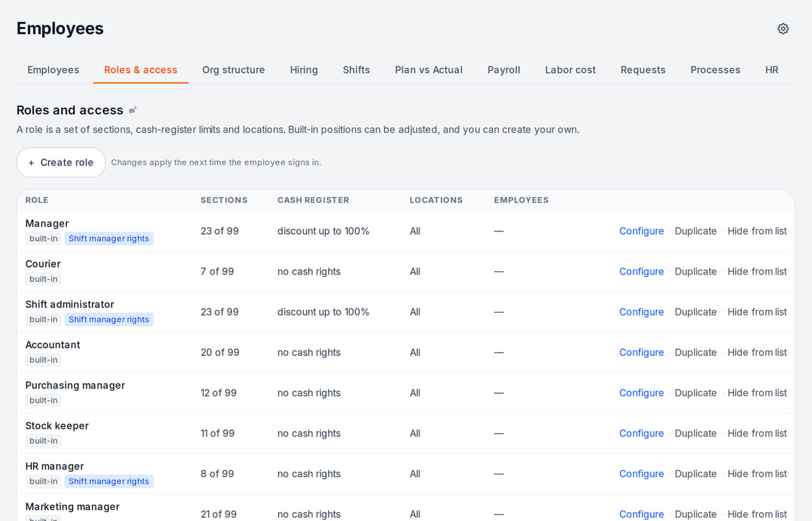This screenshot has height=521, width=812.
Task: Click the Marketing manager role name
Action: click(x=72, y=507)
